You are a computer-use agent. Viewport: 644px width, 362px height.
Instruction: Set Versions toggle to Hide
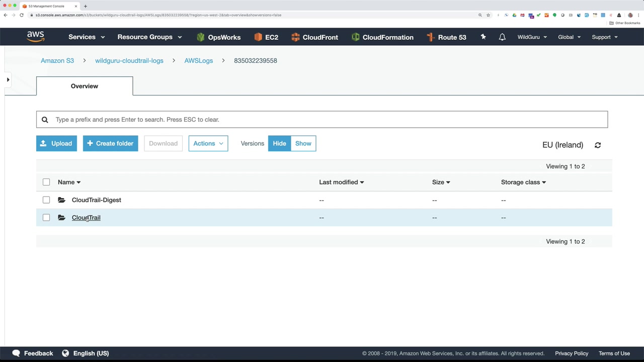(x=279, y=143)
